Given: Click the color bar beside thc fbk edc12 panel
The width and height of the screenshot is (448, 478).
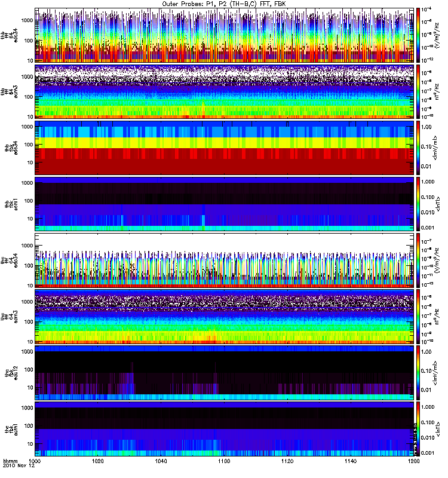Looking at the screenshot, I should pyautogui.click(x=418, y=372).
